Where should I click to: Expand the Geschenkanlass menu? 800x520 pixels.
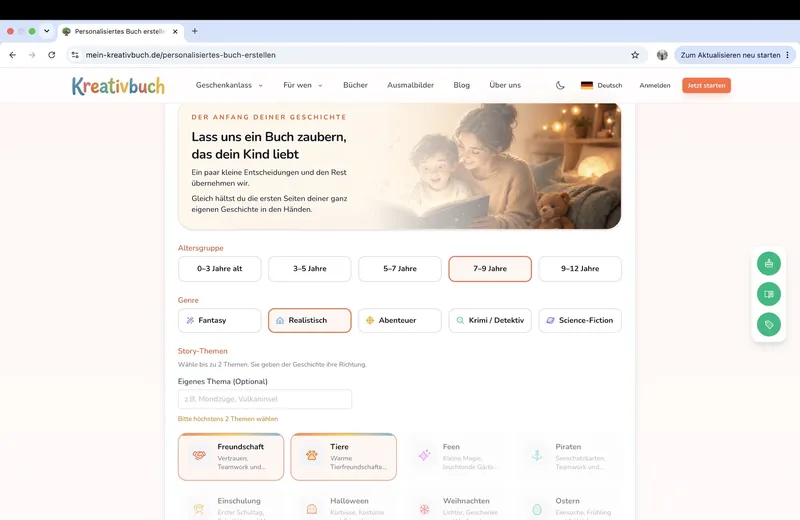point(229,85)
